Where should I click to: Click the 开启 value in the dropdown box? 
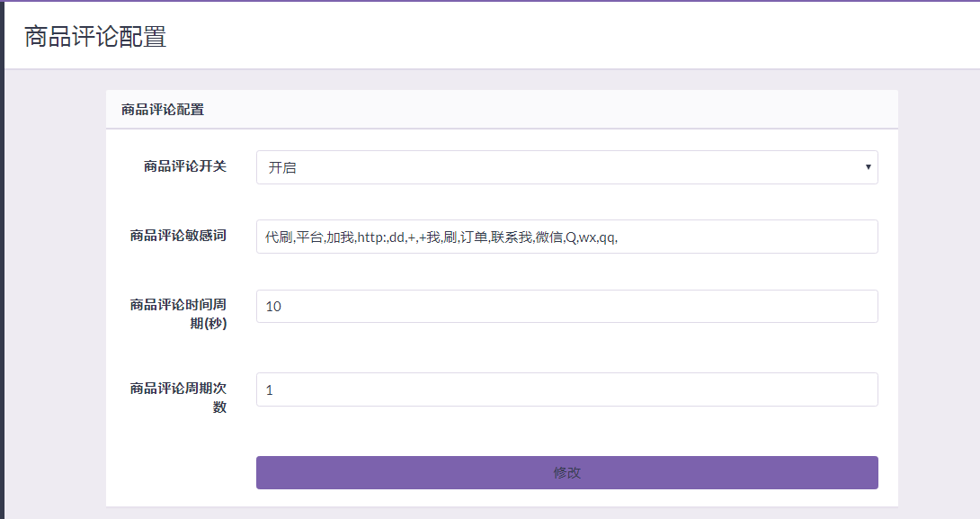pyautogui.click(x=279, y=167)
